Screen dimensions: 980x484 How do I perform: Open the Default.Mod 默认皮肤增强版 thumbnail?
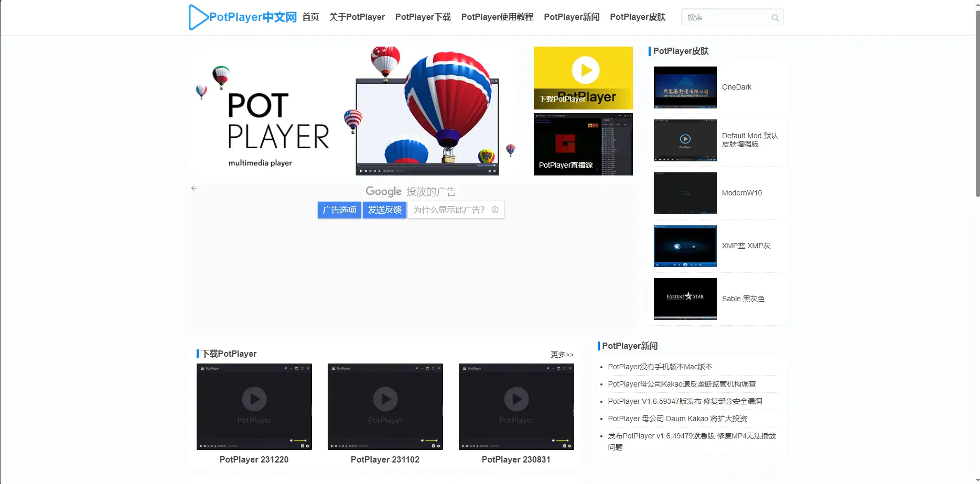[x=685, y=140]
